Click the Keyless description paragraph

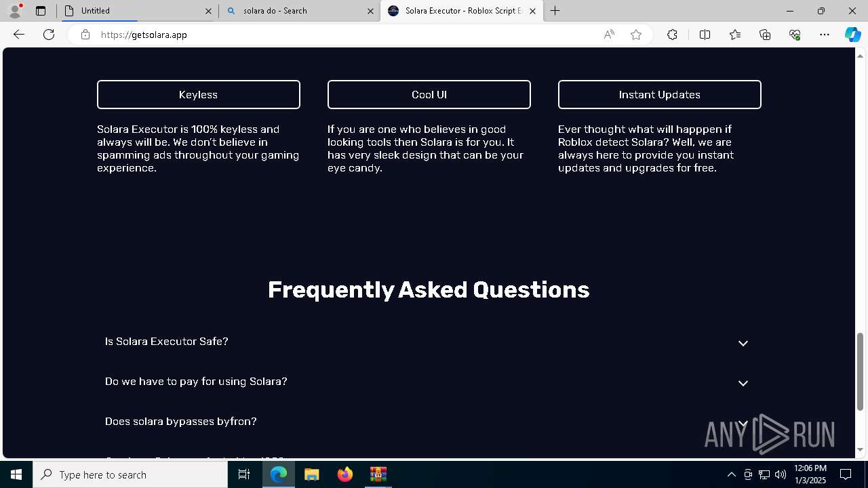tap(198, 148)
